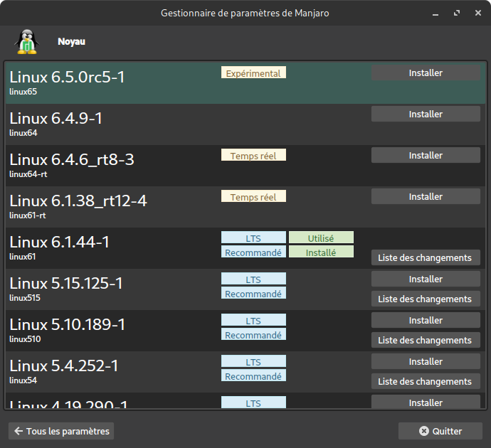Install the Linux 5.4.252-1 kernel

(x=426, y=361)
